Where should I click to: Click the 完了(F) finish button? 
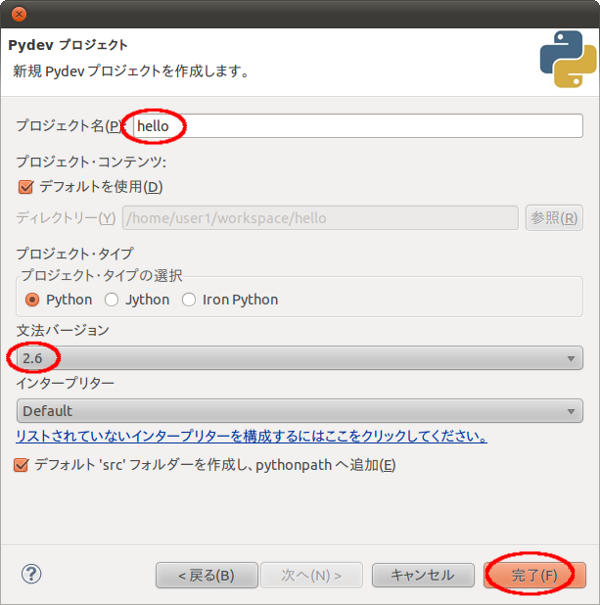534,575
